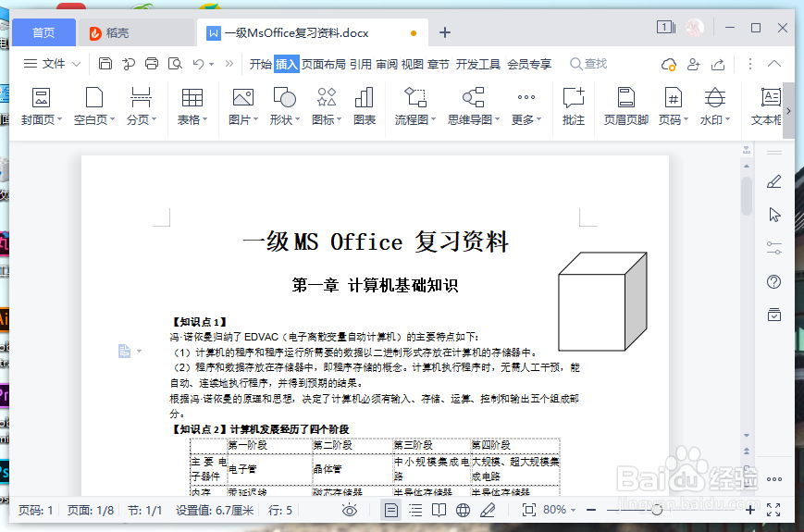Open the 文件 menu dropdown
Screen dimensions: 804x532
53,64
